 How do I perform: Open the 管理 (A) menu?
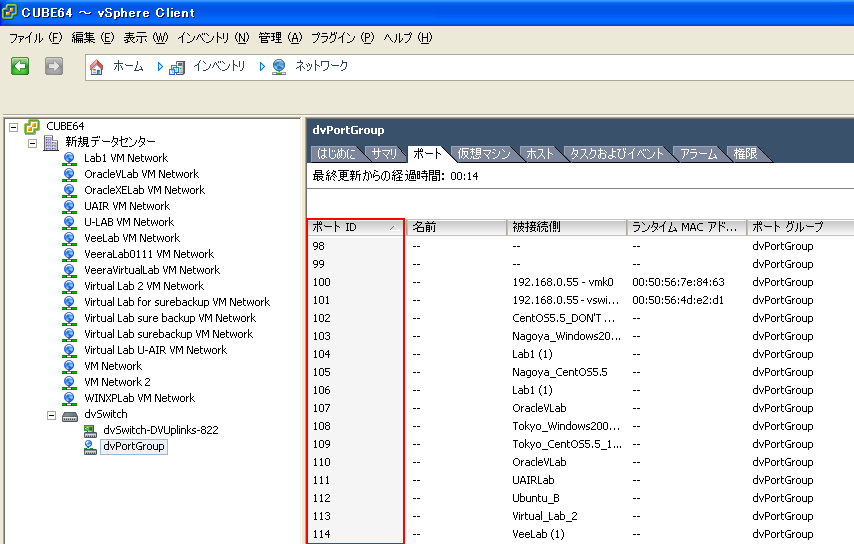280,38
